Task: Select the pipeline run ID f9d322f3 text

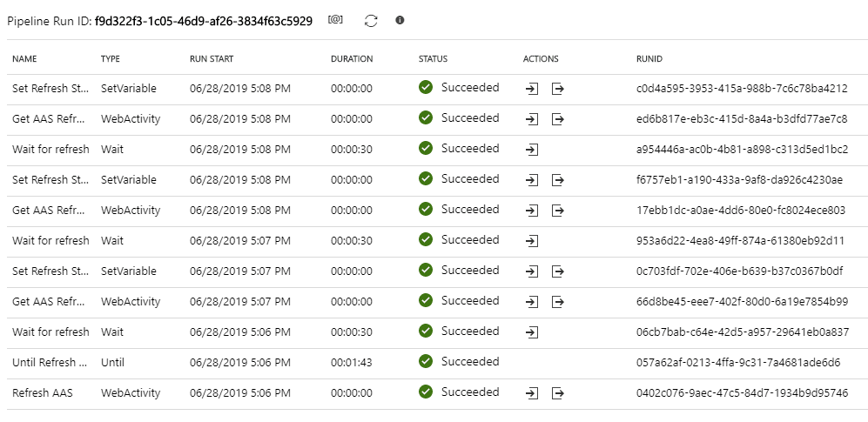Action: pyautogui.click(x=203, y=21)
